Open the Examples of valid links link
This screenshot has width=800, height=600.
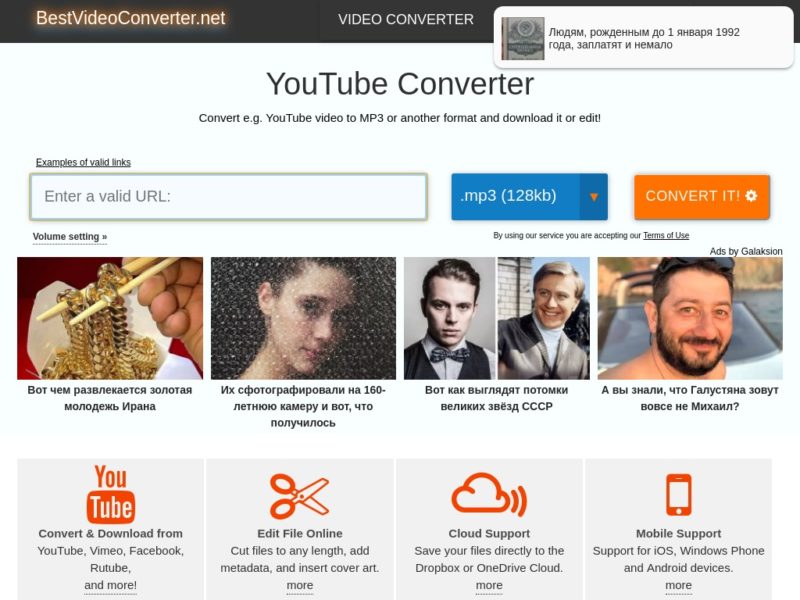point(83,162)
